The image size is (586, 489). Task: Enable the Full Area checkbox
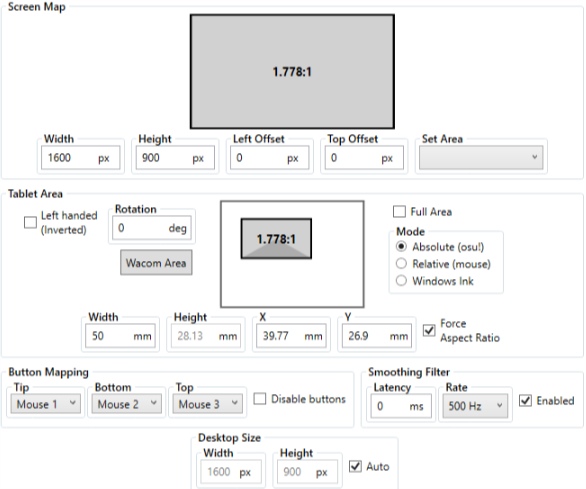point(399,212)
